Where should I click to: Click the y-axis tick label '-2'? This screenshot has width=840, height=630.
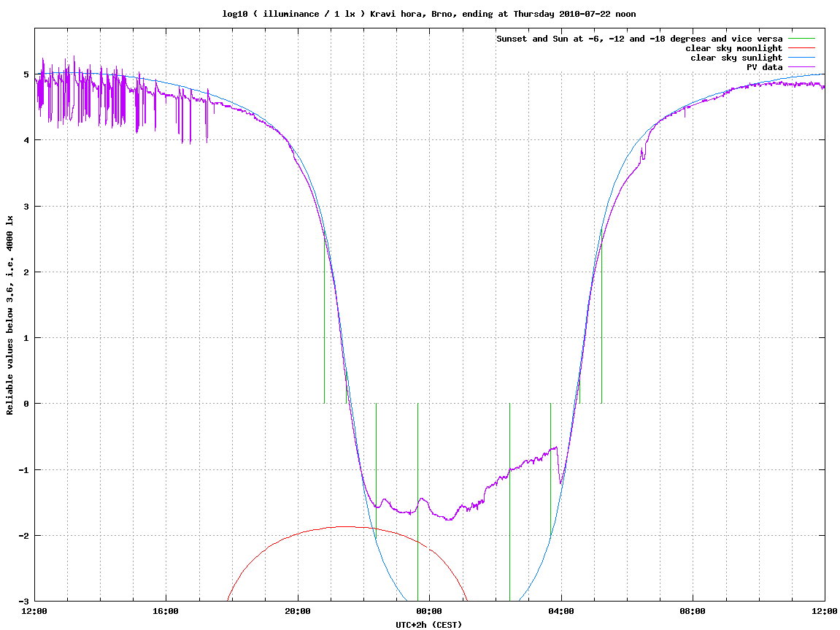tap(24, 536)
